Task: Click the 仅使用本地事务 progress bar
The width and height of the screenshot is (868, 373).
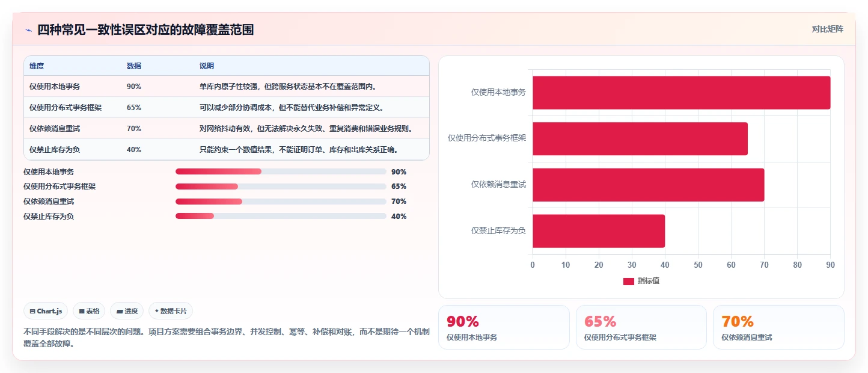Action: 281,171
